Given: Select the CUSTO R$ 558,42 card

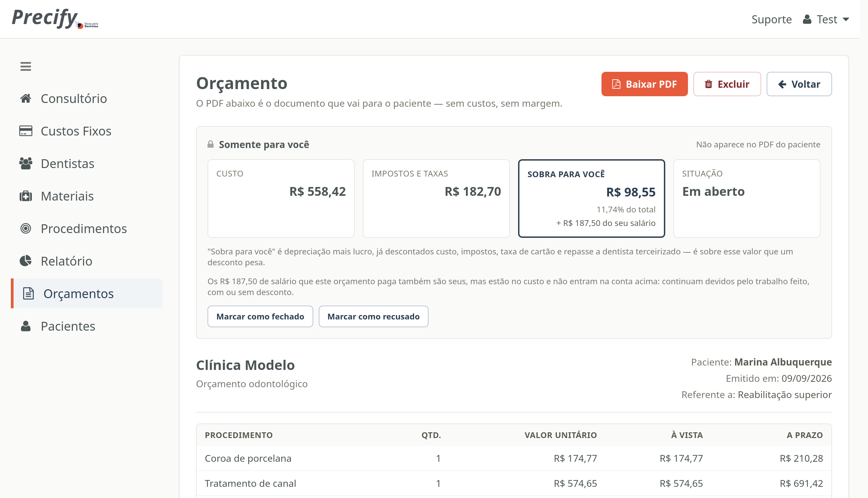Looking at the screenshot, I should point(281,199).
